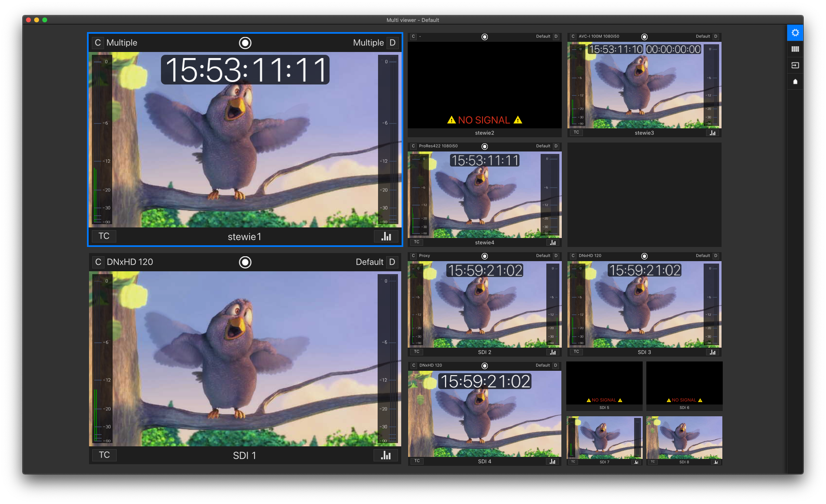Click the D icon on stewie3 tile
Image resolution: width=826 pixels, height=504 pixels.
715,37
